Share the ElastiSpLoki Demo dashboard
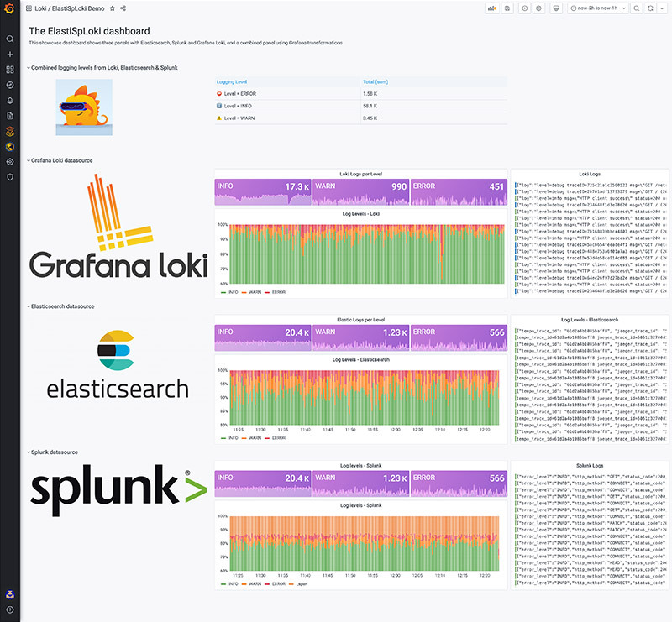 pos(123,8)
